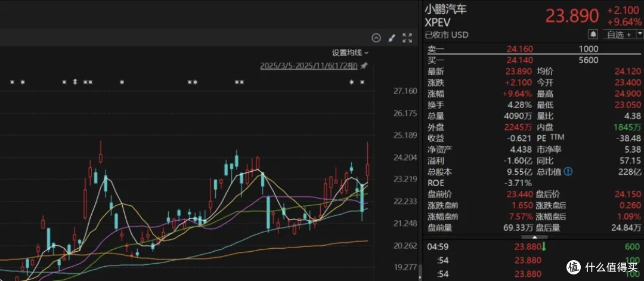Click the 已收市 USD market status
This screenshot has height=281, width=644.
tap(448, 35)
